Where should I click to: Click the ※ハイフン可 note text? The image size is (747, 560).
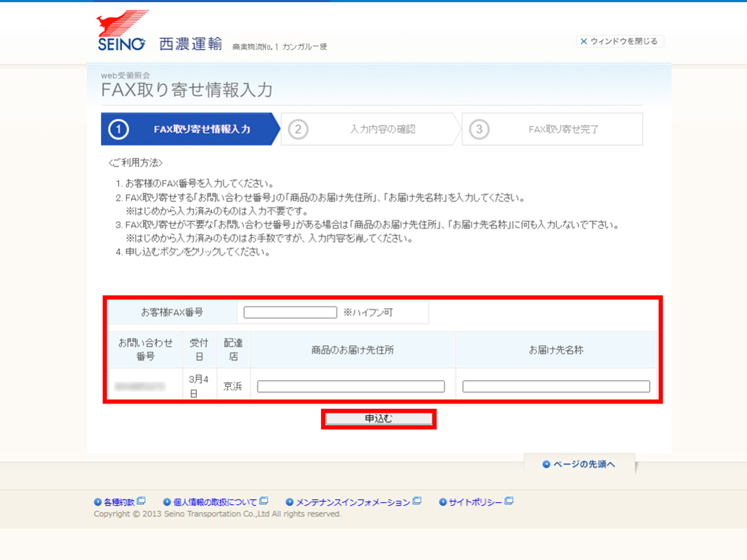tap(367, 312)
